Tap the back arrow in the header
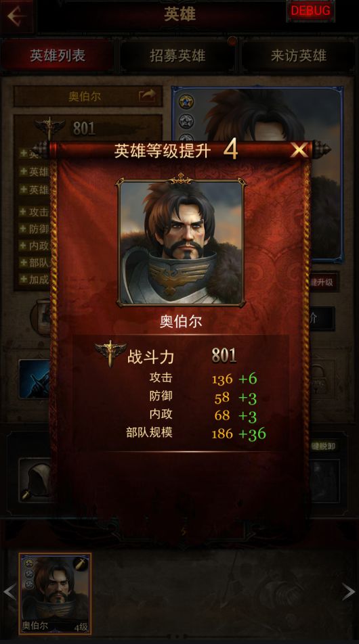Viewport: 359px width, 644px height. point(16,16)
